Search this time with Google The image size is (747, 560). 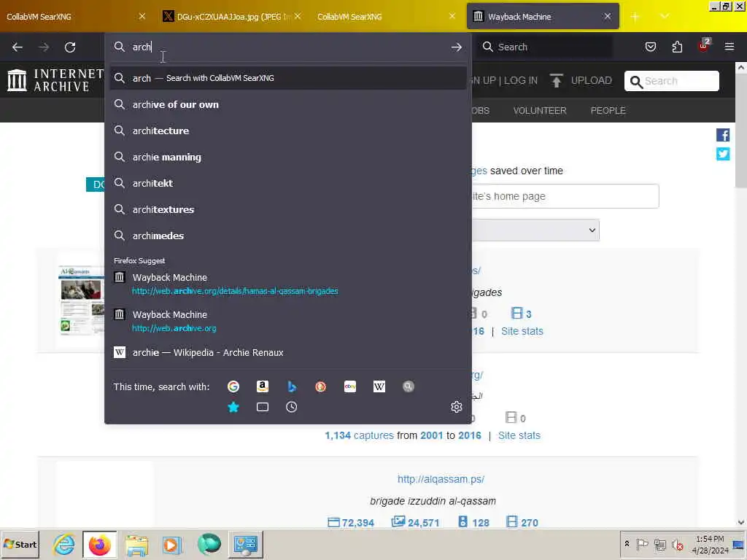pos(233,386)
